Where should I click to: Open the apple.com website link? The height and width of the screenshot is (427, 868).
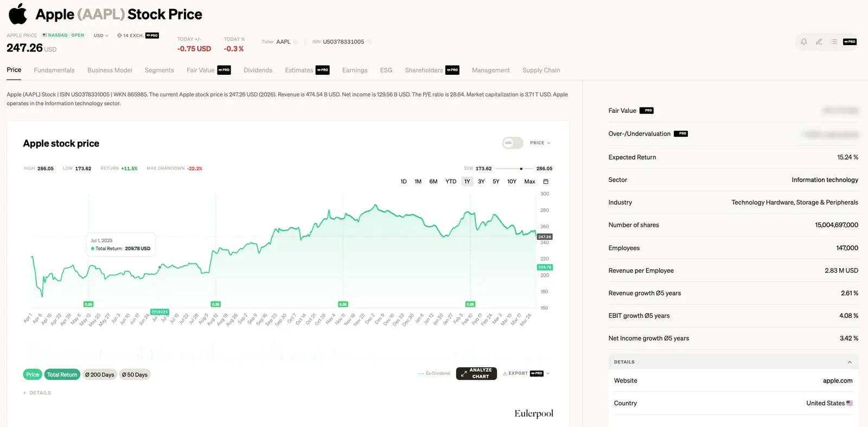[837, 381]
